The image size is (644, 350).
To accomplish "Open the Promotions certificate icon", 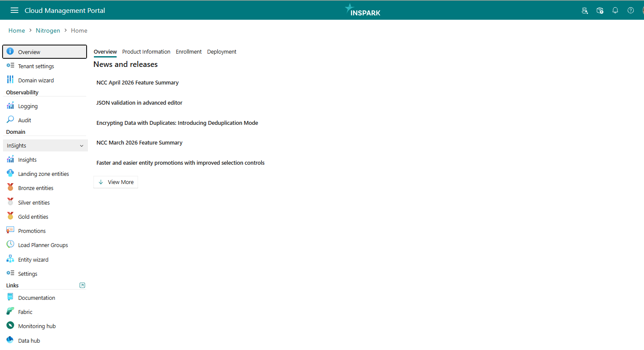I will coord(10,230).
